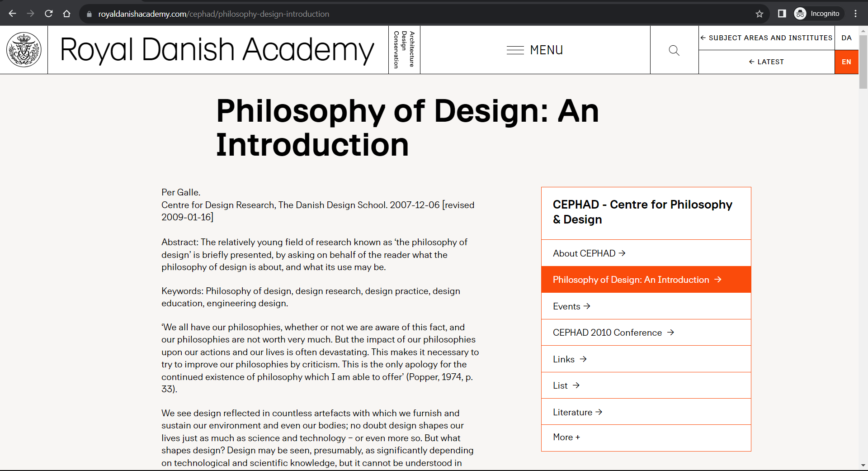Click the Royal Danish Academy crest logo
Viewport: 868px width, 471px height.
pos(24,50)
